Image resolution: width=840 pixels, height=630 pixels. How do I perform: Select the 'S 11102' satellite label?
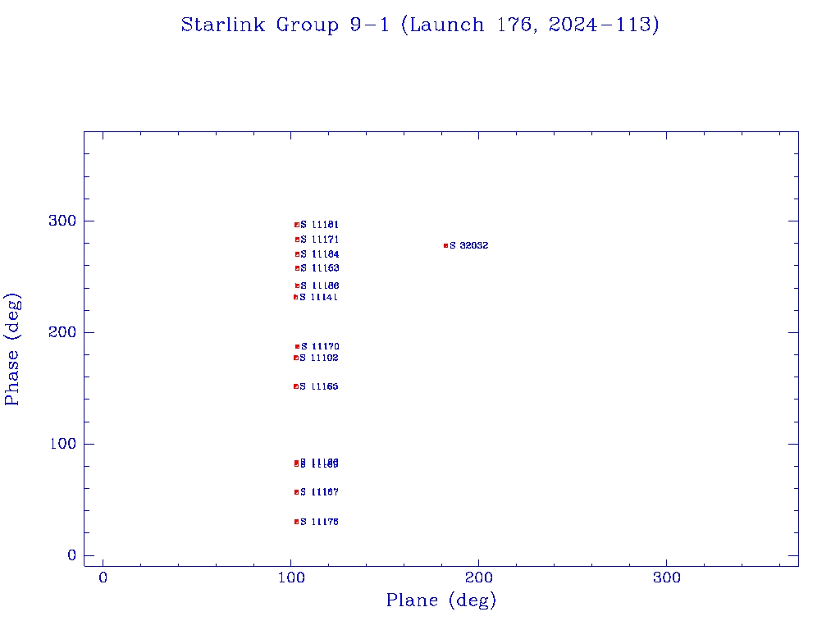point(319,358)
